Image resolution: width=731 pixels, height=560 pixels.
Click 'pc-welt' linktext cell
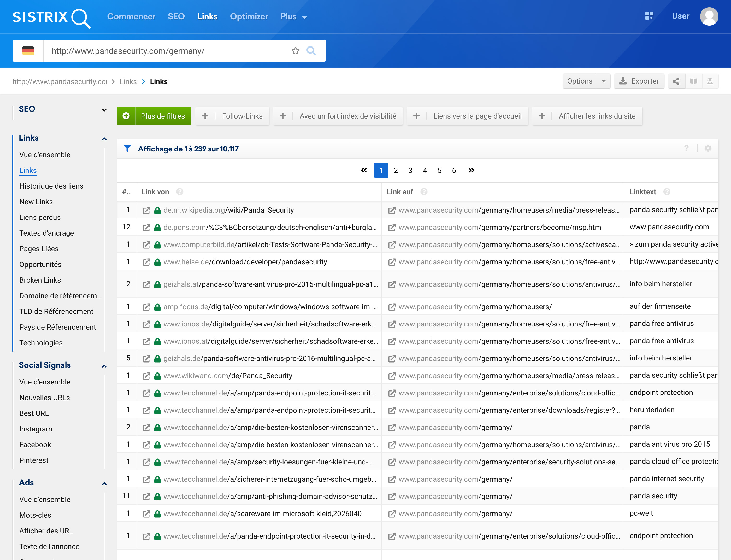pyautogui.click(x=641, y=513)
